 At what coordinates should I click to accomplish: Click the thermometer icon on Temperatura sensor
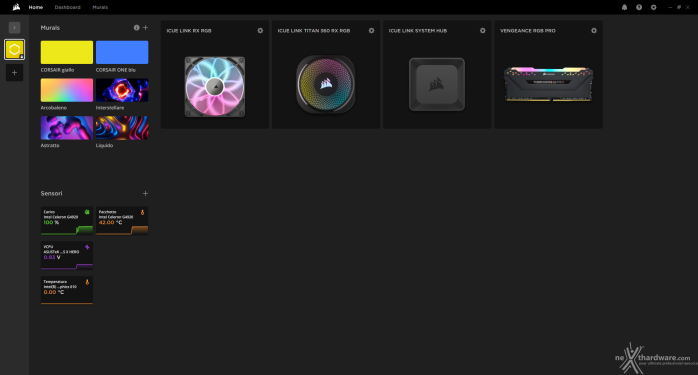click(x=87, y=282)
